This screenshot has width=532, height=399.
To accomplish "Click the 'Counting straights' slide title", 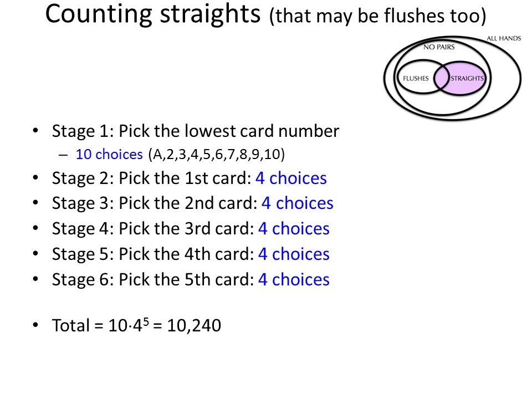I will [153, 14].
